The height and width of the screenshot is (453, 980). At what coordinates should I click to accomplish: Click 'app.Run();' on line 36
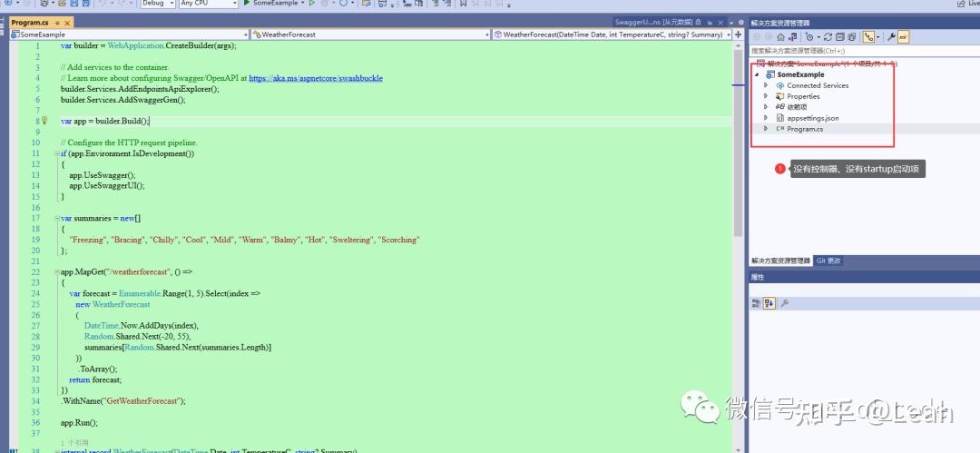[79, 422]
